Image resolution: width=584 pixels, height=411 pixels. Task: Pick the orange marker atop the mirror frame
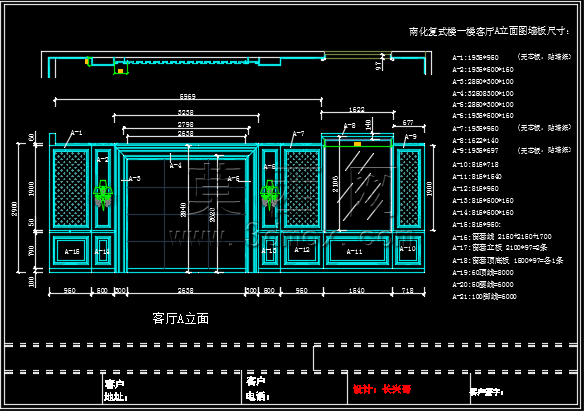[x=357, y=144]
